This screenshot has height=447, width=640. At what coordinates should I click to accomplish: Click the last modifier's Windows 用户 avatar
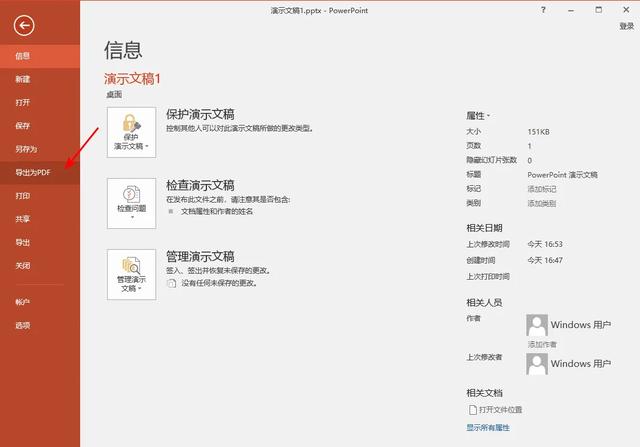coord(537,363)
